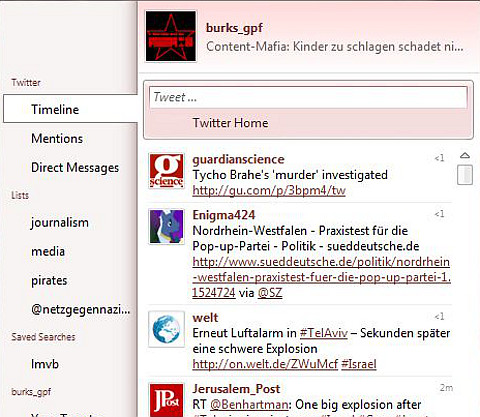Open Jerusalem_Post JPost avatar
Screen dimensions: 480x417
pos(166,400)
